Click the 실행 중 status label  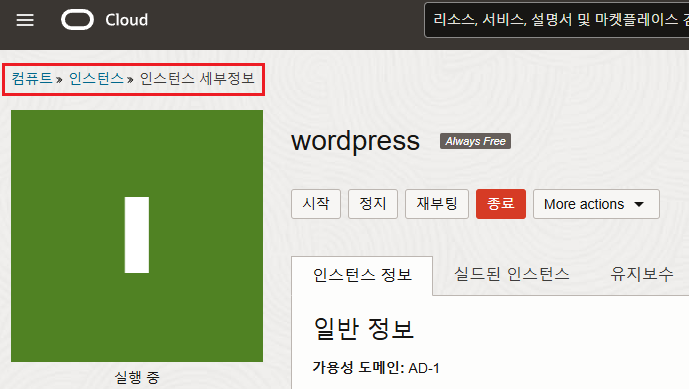137,378
